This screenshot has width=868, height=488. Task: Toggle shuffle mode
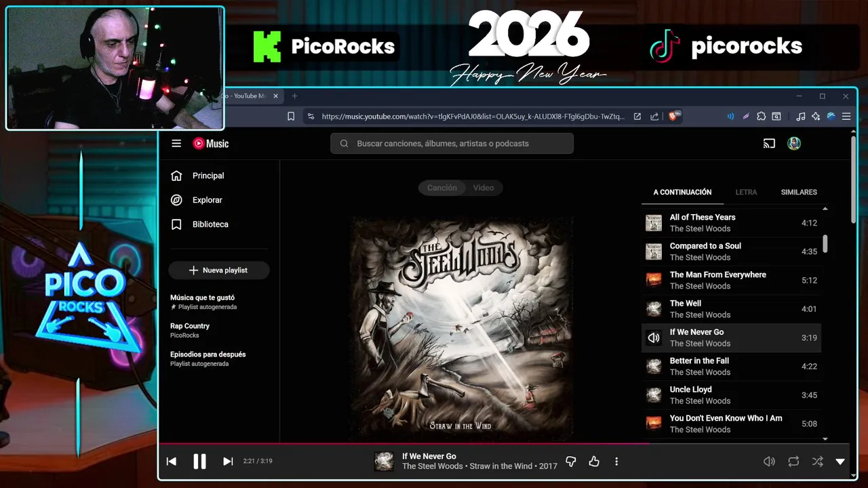tap(818, 462)
